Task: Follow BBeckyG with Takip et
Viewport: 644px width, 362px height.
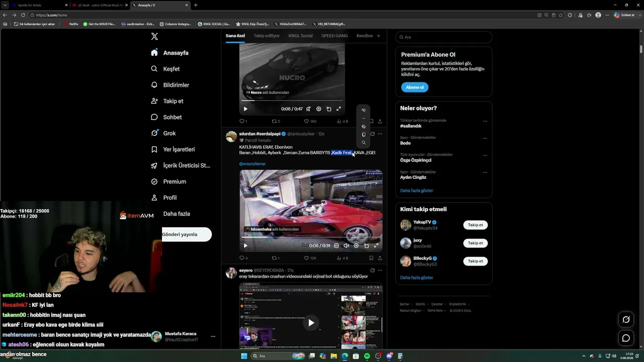Action: click(475, 261)
